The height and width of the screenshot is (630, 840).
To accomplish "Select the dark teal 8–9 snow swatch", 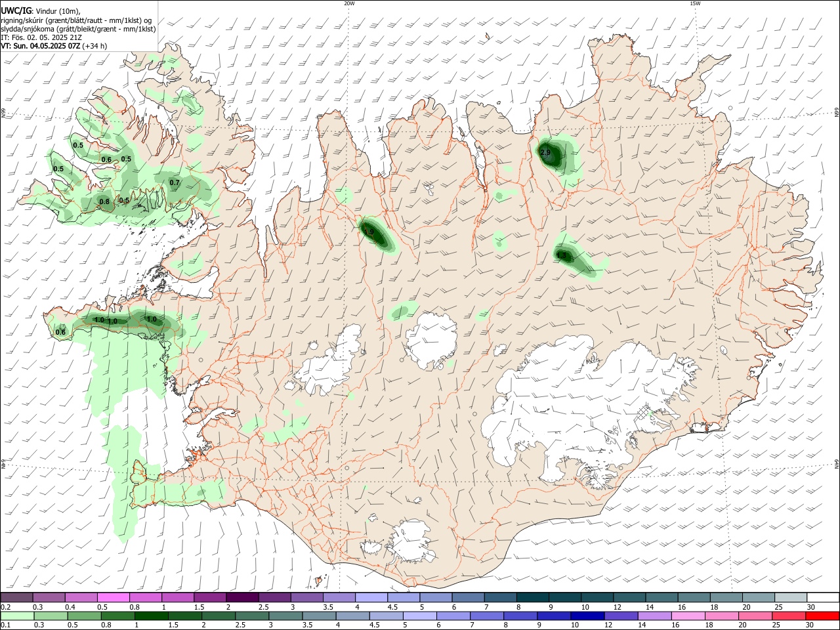I will pos(532,597).
